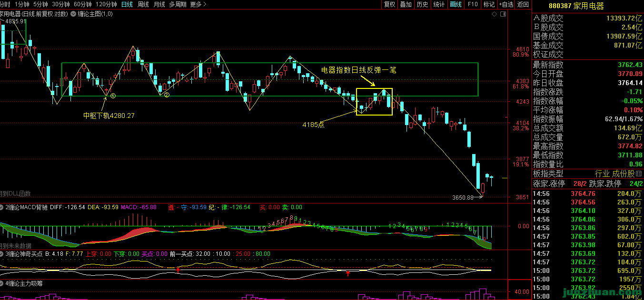The height and width of the screenshot is (300, 644).
Task: Open the diamond marker icon above the chart
Action: [495, 14]
